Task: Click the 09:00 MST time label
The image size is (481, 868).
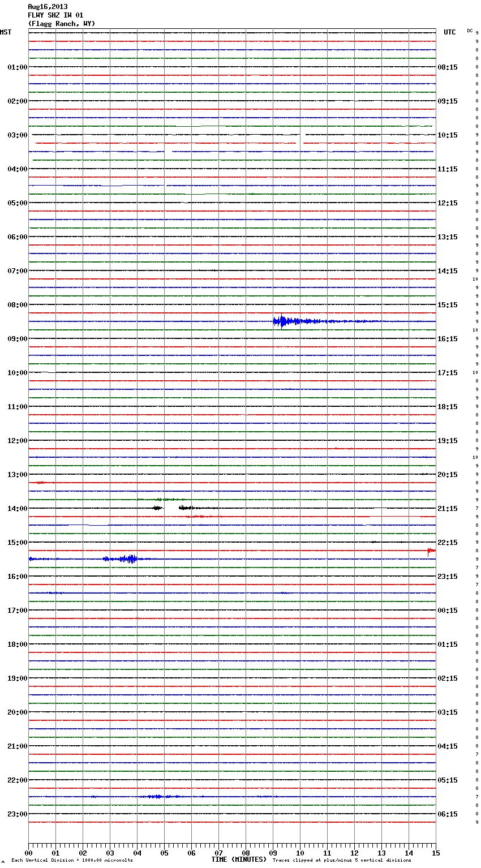Action: point(17,339)
